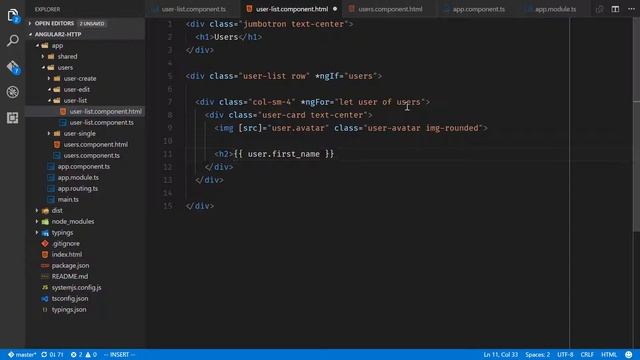Open the Explorer view icon

point(13,16)
